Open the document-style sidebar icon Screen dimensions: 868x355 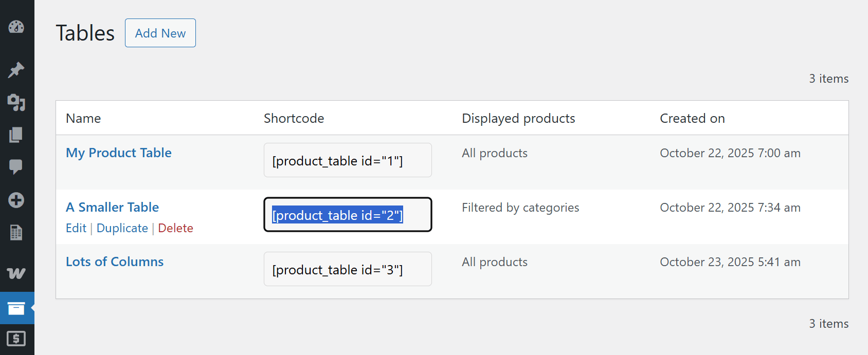point(17,232)
